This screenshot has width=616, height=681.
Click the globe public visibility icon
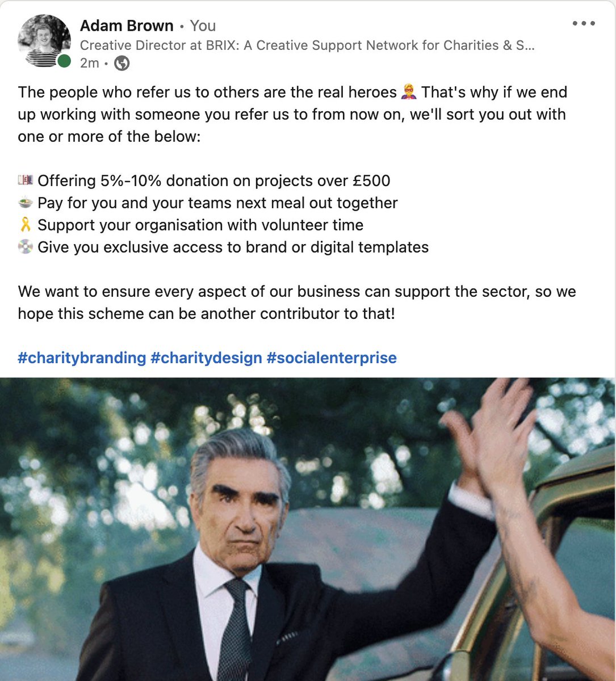pos(122,64)
